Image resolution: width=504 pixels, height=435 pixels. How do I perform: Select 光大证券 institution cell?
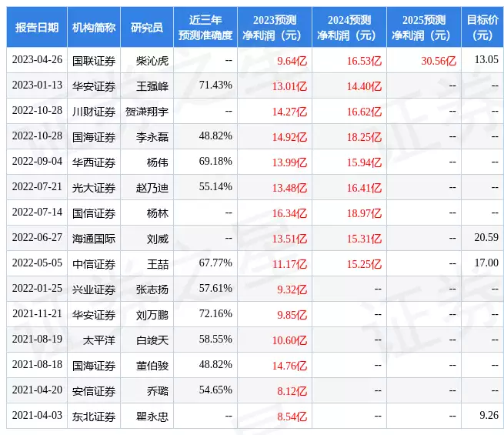coord(94,188)
